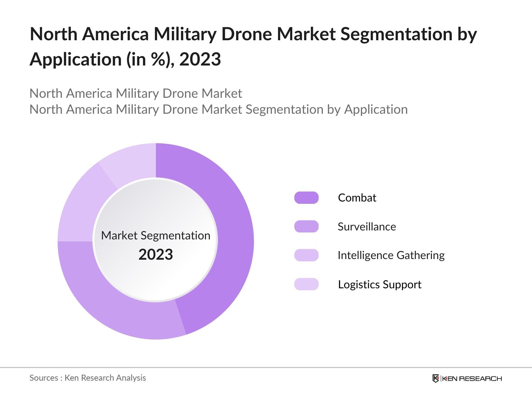Click the Ken Research shield logo icon
Image resolution: width=532 pixels, height=399 pixels.
tap(436, 378)
